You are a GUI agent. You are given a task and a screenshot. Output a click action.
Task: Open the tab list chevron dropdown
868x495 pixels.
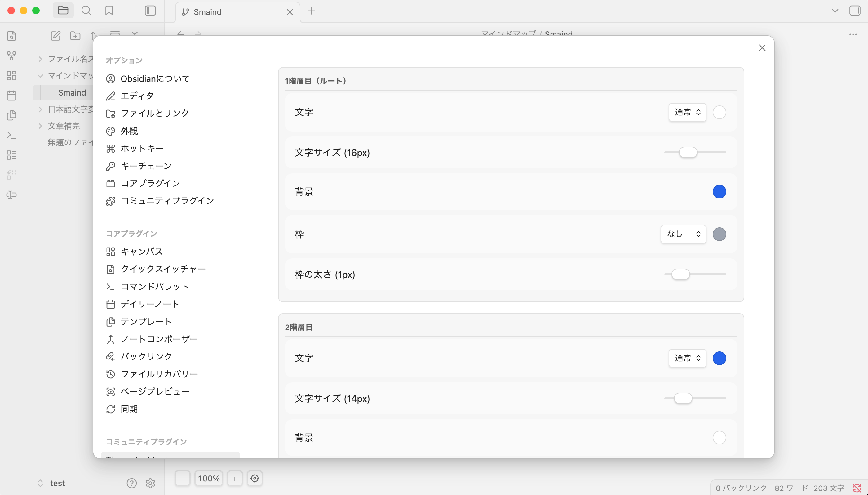(835, 11)
